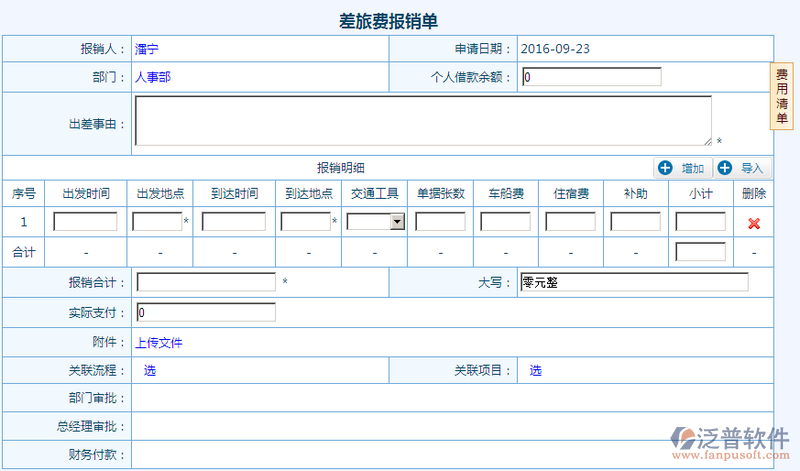The width and height of the screenshot is (800, 471).
Task: Click 选 link for 关联流程
Action: (x=149, y=370)
